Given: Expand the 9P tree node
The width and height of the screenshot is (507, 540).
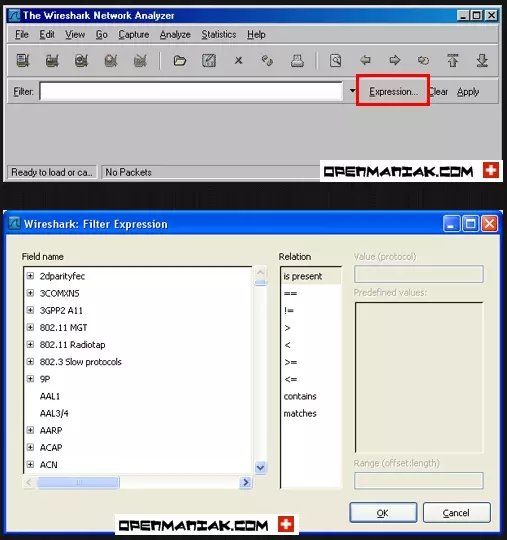Looking at the screenshot, I should point(30,379).
